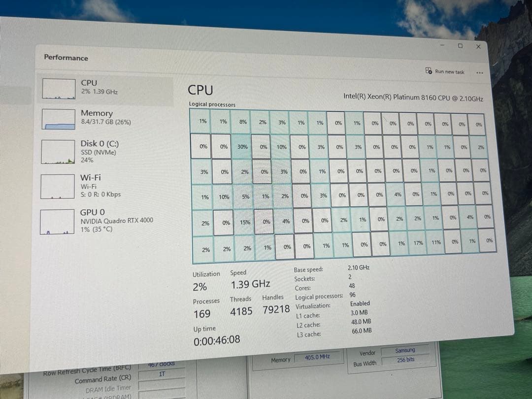Select the logical processor cell showing 17%
This screenshot has height=399, width=532.
click(x=417, y=243)
